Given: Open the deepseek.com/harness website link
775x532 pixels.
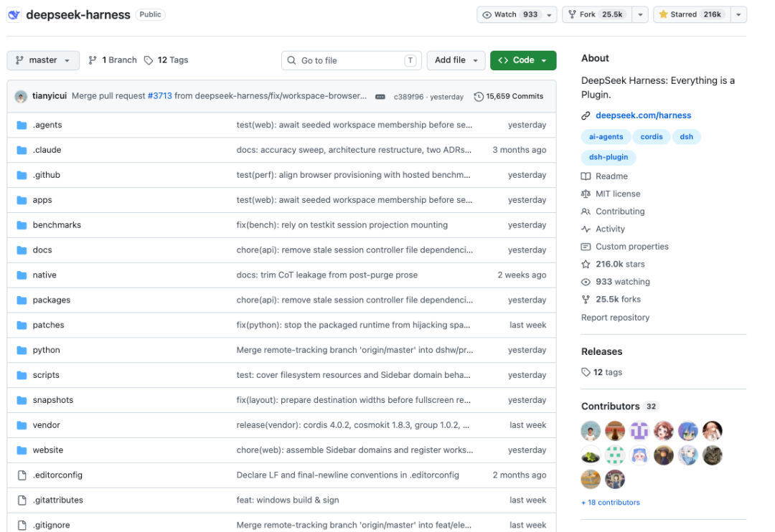Looking at the screenshot, I should point(643,115).
